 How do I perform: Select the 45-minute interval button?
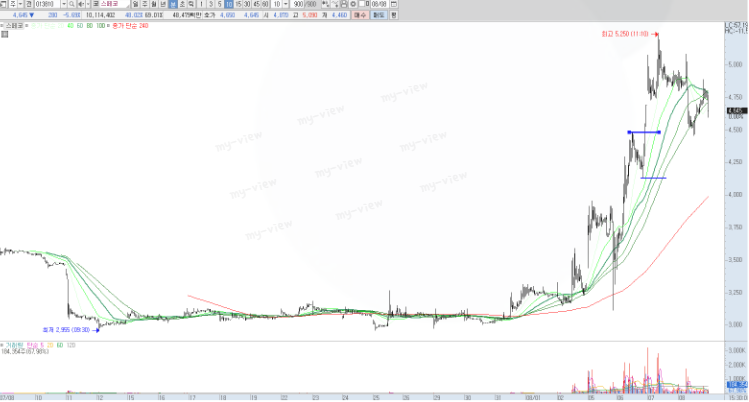pyautogui.click(x=257, y=4)
